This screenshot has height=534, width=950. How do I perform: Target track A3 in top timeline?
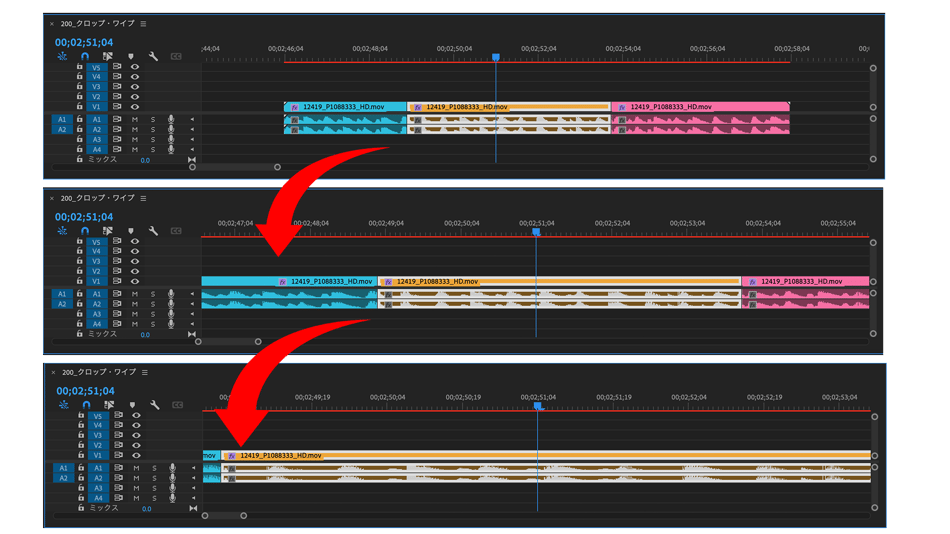pyautogui.click(x=96, y=139)
